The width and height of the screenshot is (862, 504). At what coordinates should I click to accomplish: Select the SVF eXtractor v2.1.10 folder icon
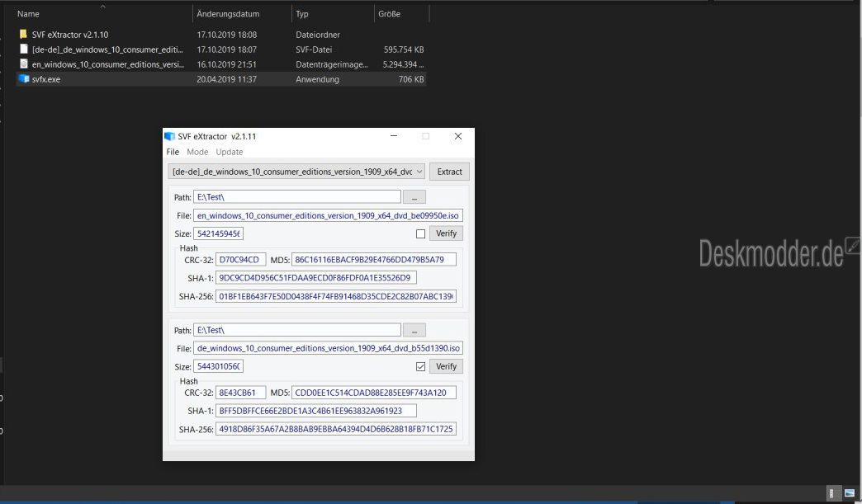point(23,34)
